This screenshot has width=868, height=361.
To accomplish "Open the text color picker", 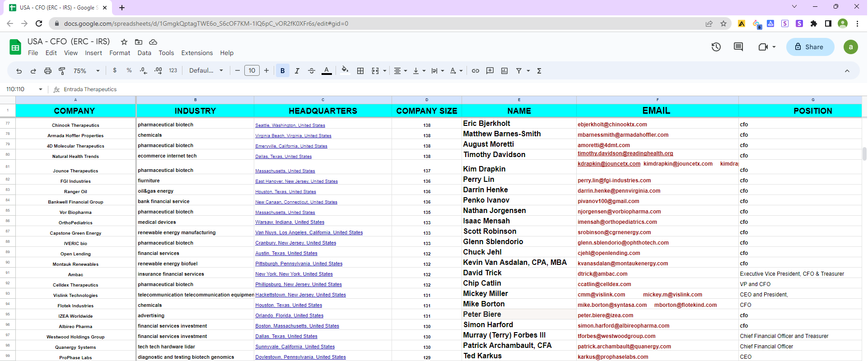I will coord(327,71).
